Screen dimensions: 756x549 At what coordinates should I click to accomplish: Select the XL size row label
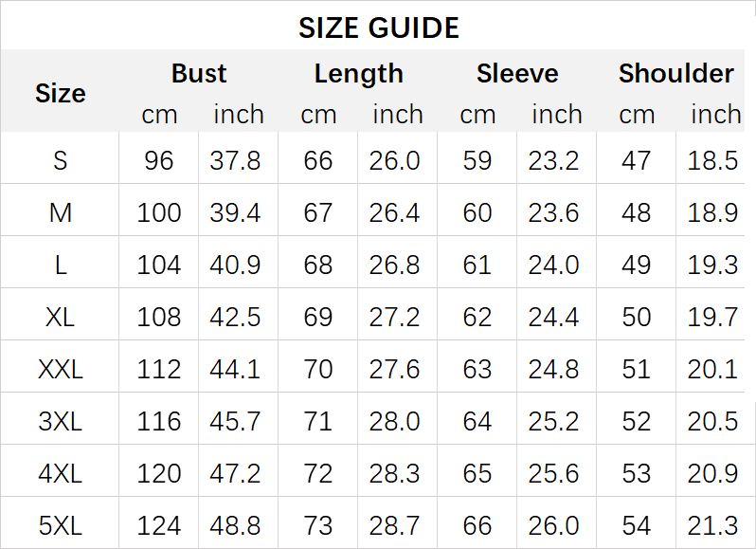(x=60, y=317)
